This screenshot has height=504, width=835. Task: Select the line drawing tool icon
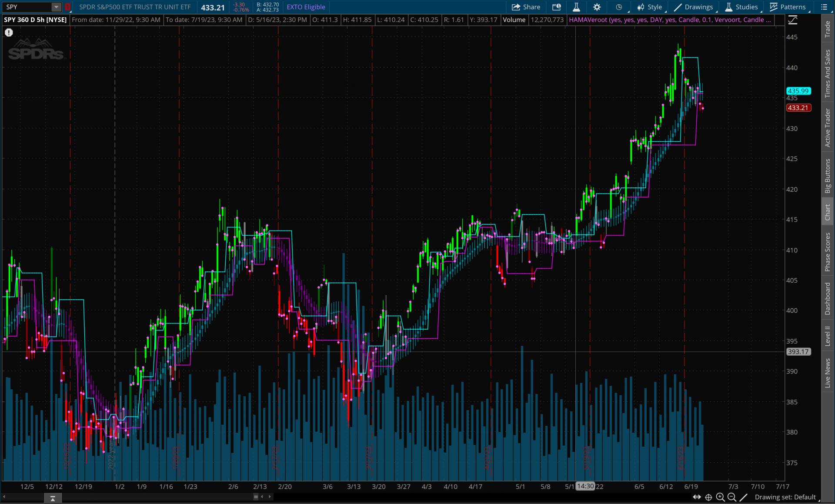pyautogui.click(x=743, y=497)
